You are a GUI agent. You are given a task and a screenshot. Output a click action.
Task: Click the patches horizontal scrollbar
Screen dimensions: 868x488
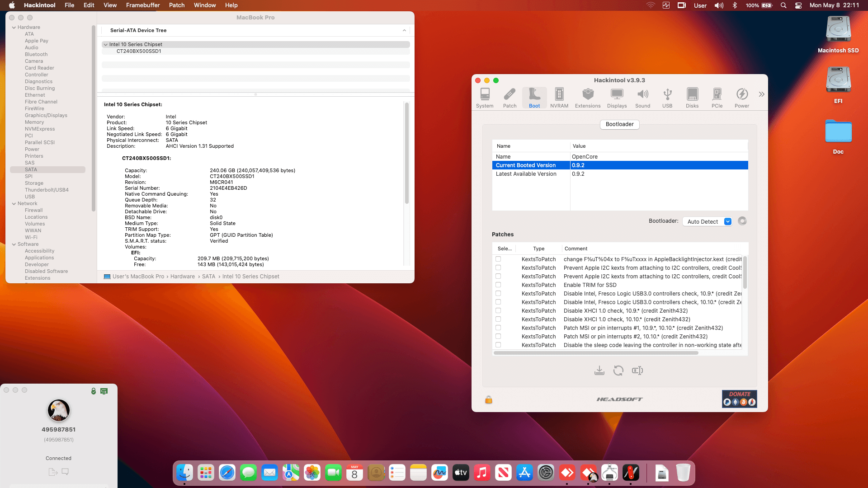pyautogui.click(x=596, y=353)
